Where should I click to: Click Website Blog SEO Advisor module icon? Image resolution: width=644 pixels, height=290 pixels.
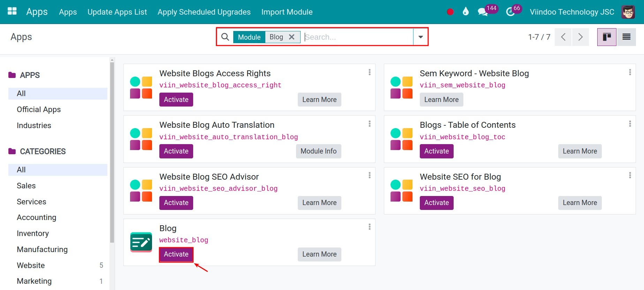pos(141,190)
